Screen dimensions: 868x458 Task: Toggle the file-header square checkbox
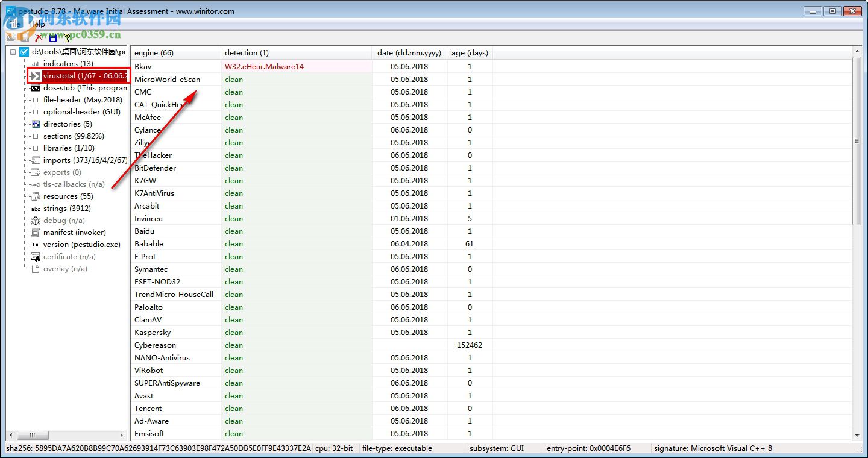(x=36, y=100)
